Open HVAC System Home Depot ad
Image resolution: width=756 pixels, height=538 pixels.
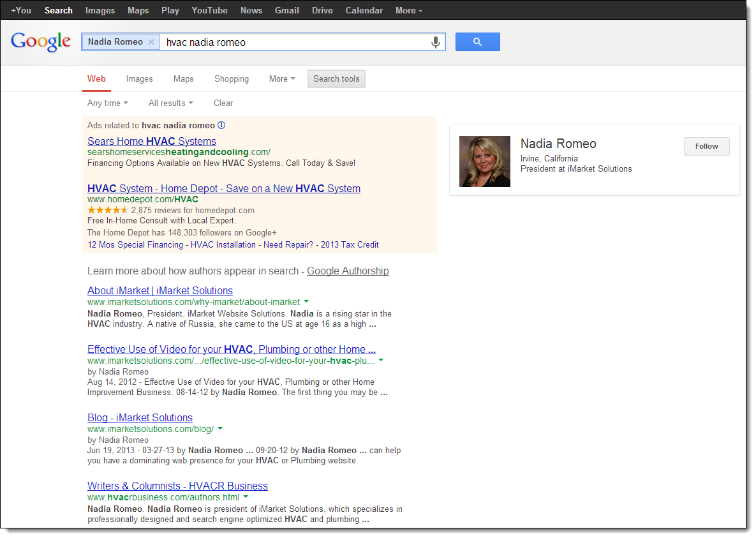[224, 189]
